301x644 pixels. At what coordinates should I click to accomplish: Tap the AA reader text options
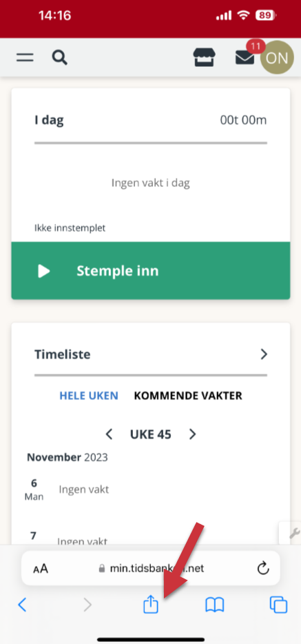tap(41, 569)
